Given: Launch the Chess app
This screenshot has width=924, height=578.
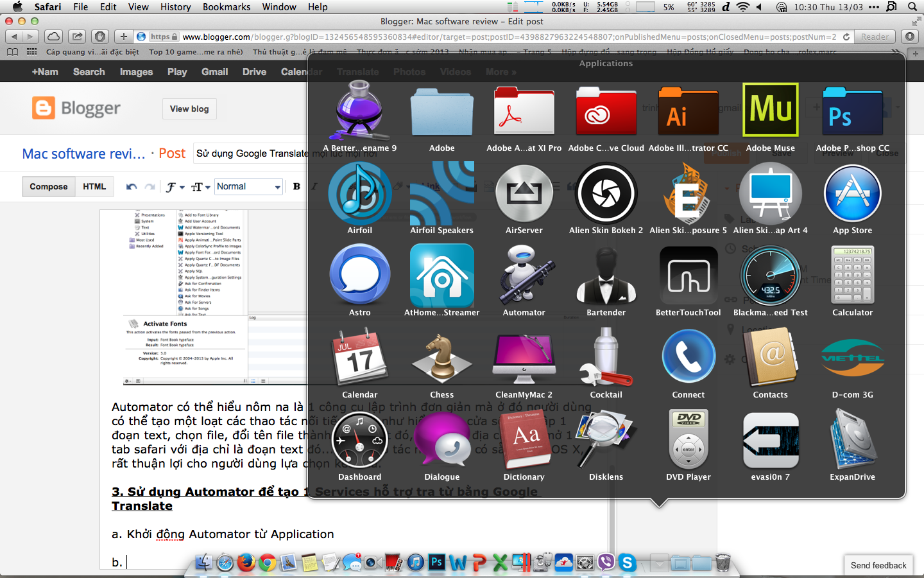Looking at the screenshot, I should [442, 358].
